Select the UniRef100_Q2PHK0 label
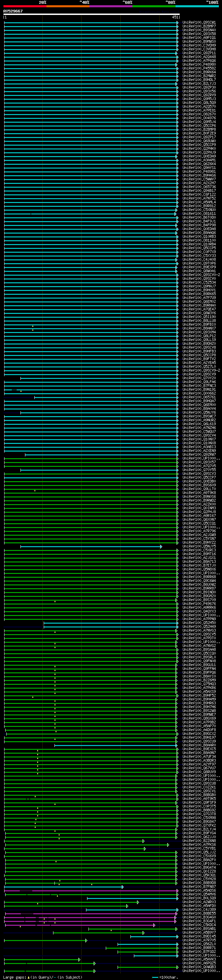 pos(199,148)
